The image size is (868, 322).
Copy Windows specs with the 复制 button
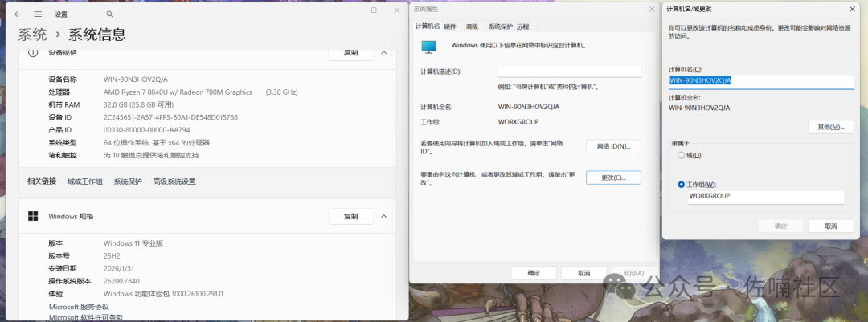(x=350, y=216)
